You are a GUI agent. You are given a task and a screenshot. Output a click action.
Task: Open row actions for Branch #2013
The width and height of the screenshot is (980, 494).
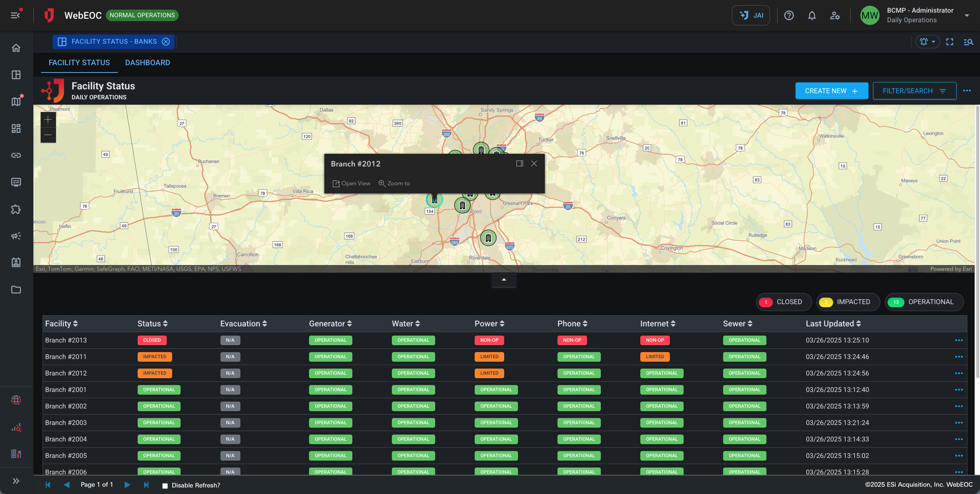(959, 340)
